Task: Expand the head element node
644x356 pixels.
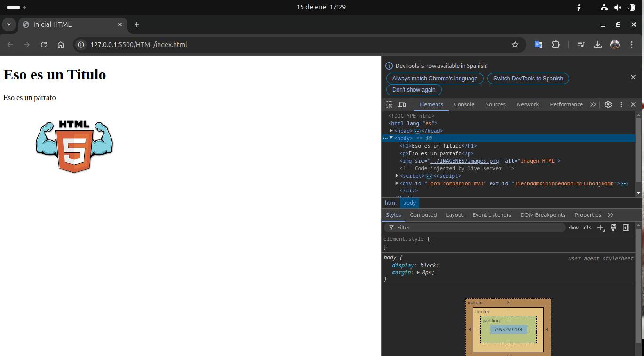Action: [x=391, y=131]
